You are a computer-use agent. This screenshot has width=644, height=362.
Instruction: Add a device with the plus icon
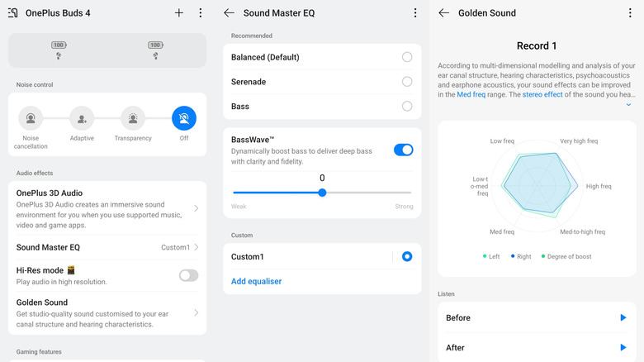[178, 12]
